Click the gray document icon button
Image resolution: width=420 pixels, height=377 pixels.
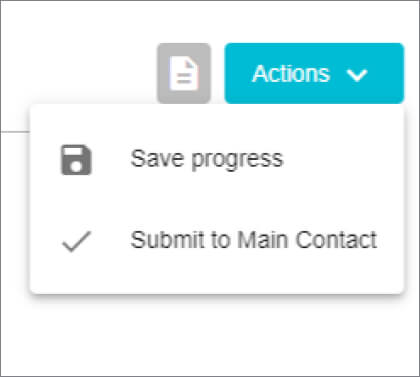tap(184, 73)
